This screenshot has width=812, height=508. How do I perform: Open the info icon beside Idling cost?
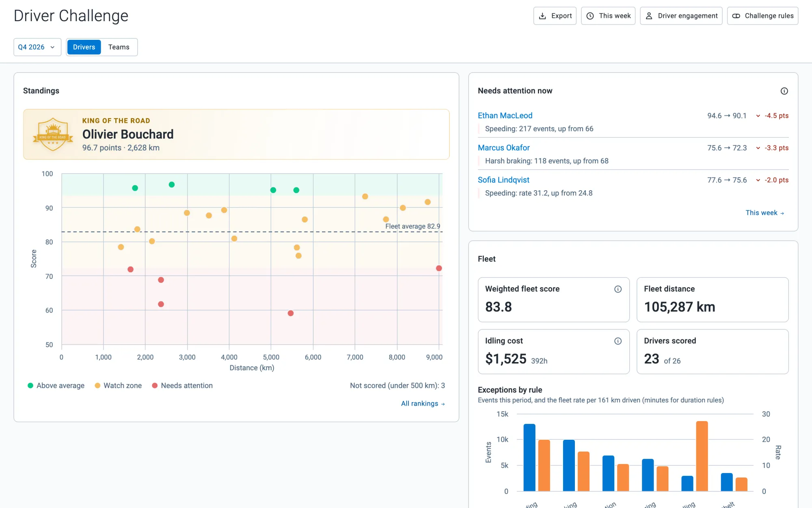618,341
